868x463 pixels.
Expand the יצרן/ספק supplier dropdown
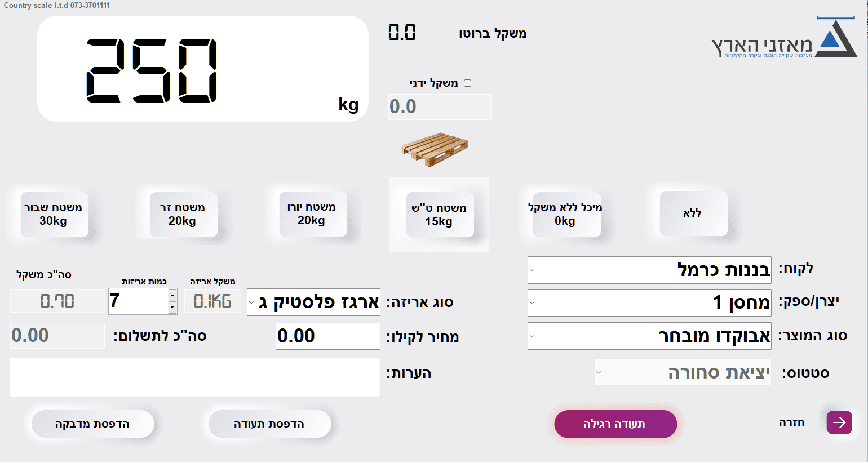pyautogui.click(x=649, y=302)
